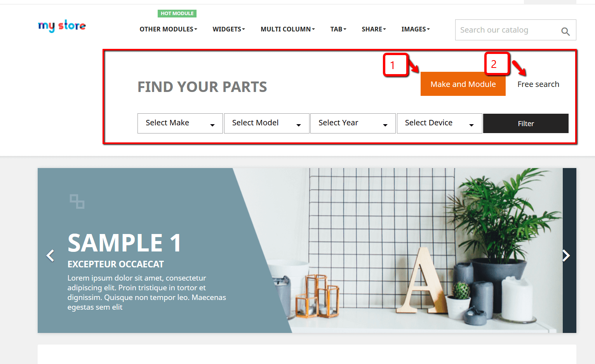Open the IMAGES menu
The image size is (595, 364).
[416, 29]
